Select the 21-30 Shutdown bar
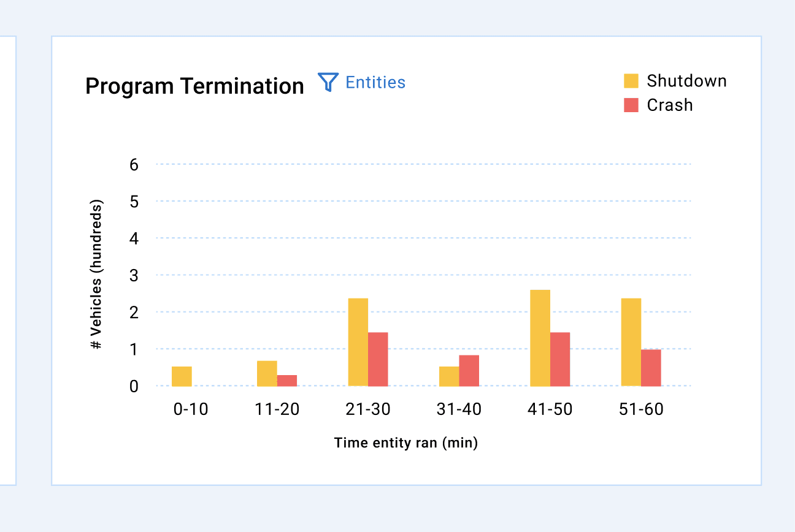The image size is (795, 532). tap(358, 342)
